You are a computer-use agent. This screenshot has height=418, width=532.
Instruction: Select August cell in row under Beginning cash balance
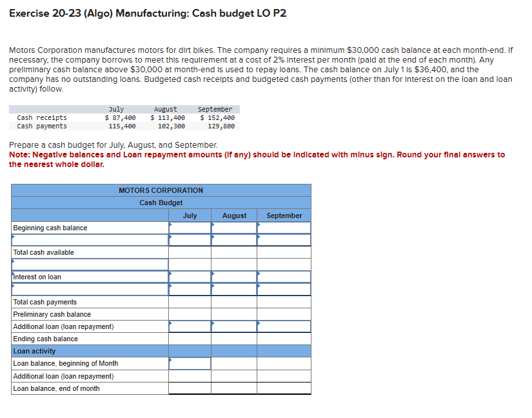[x=234, y=240]
